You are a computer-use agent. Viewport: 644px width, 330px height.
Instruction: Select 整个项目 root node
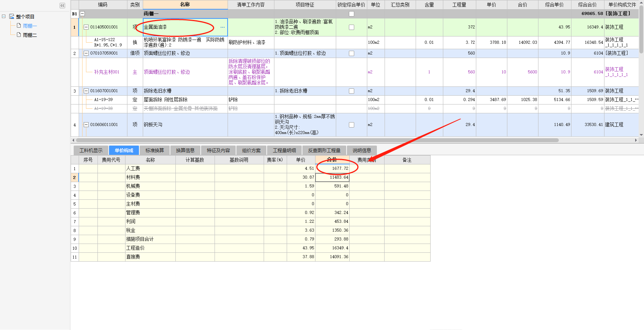click(25, 17)
